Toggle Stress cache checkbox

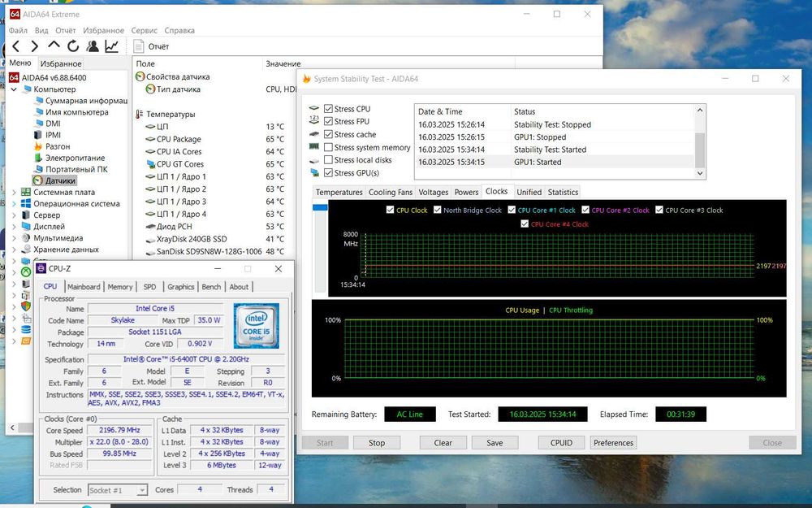point(328,134)
